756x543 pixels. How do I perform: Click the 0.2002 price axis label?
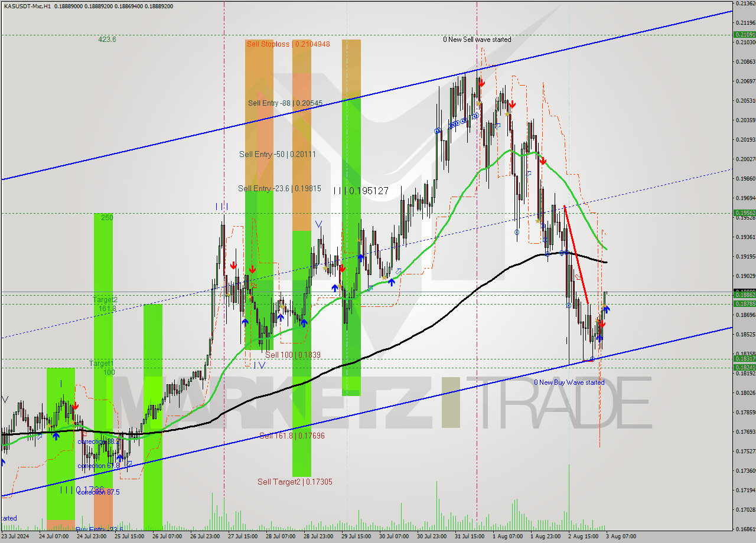point(745,159)
